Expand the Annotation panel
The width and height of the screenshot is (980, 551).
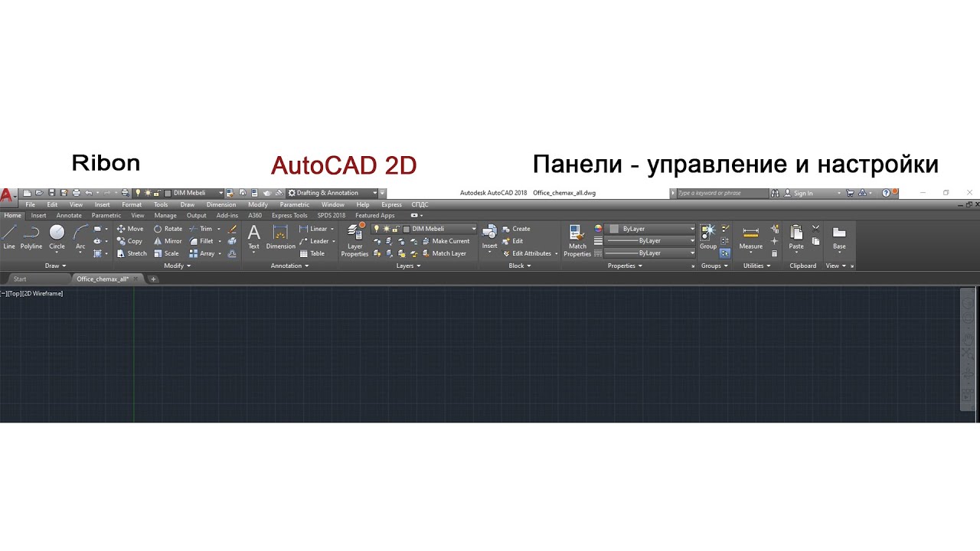289,266
